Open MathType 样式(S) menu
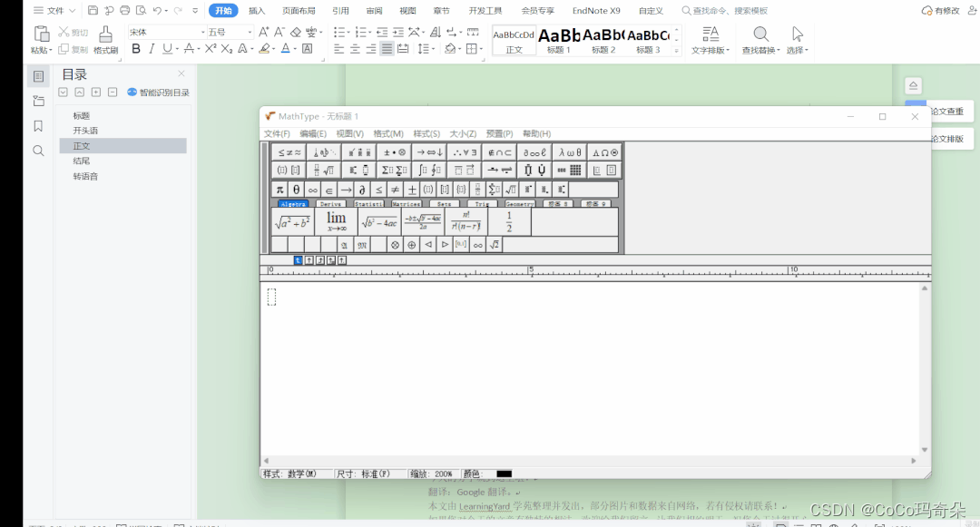This screenshot has height=527, width=980. tap(426, 133)
